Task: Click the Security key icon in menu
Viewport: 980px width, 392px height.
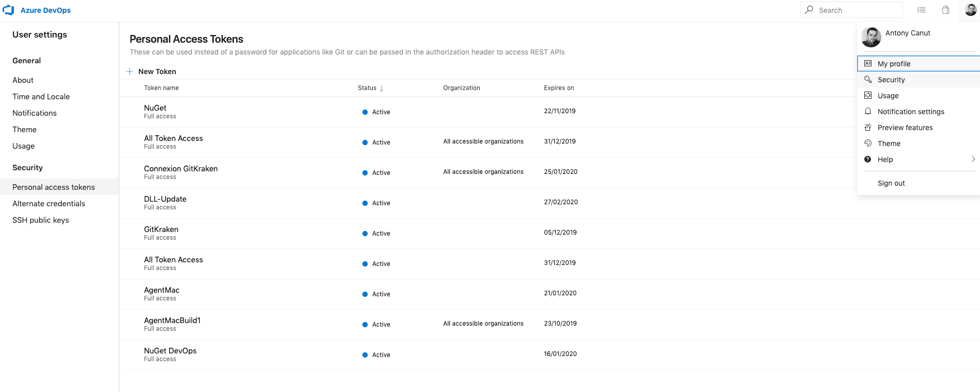Action: point(868,80)
